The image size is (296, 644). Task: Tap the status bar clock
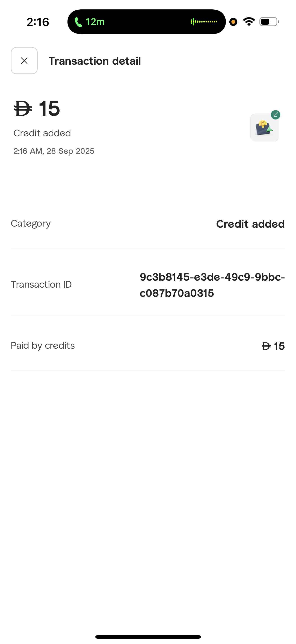[38, 22]
